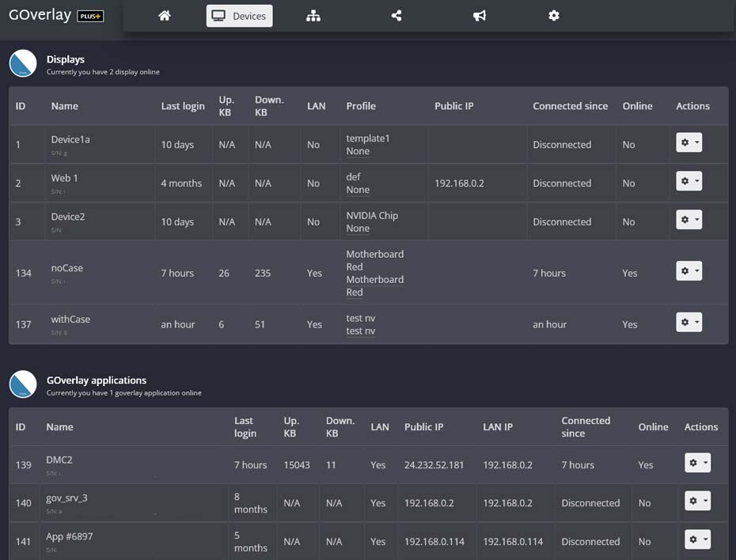Open actions dropdown for Device1a
This screenshot has width=736, height=560.
pyautogui.click(x=689, y=142)
